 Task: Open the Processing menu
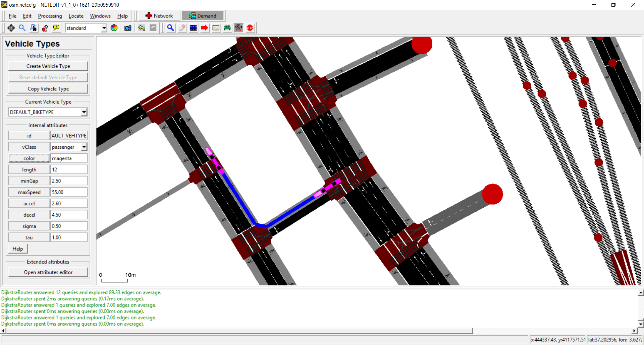click(50, 16)
